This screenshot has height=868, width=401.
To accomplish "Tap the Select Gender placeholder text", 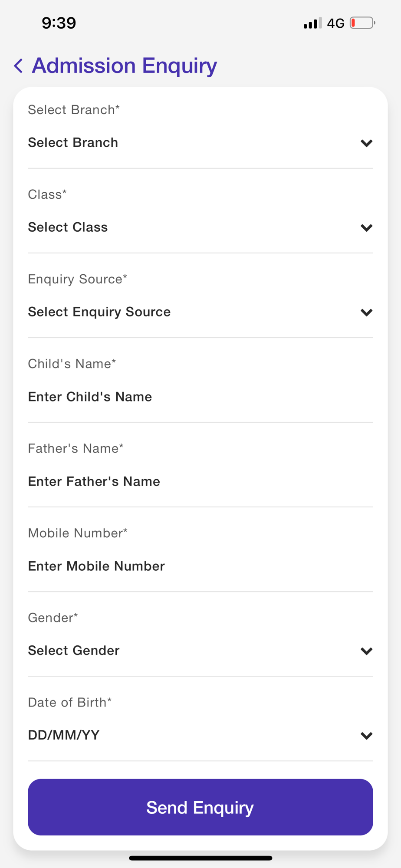I will tap(73, 651).
